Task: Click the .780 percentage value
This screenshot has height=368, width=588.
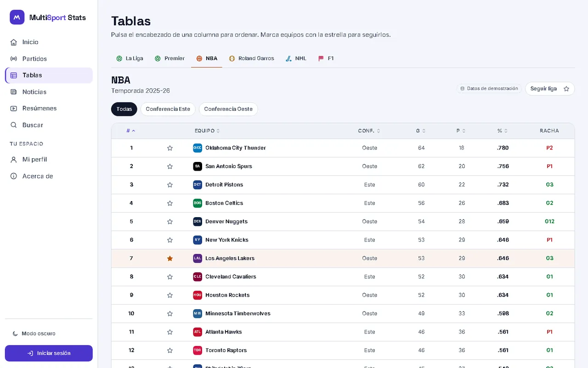Action: pyautogui.click(x=503, y=148)
